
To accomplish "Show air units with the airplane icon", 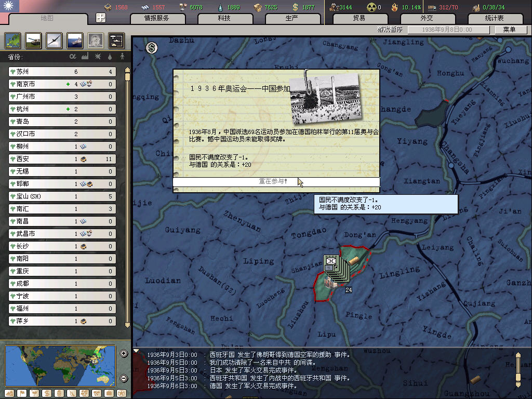I will coord(54,41).
